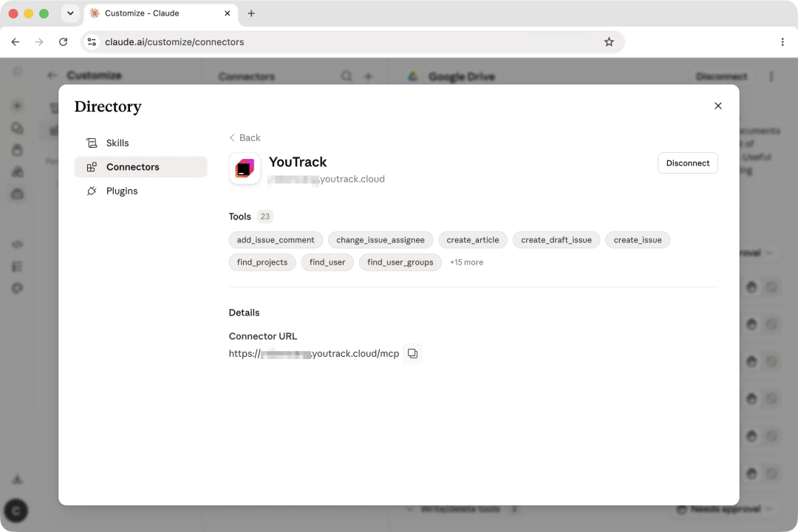Select the find_projects tool chip
Image resolution: width=798 pixels, height=532 pixels.
click(262, 262)
